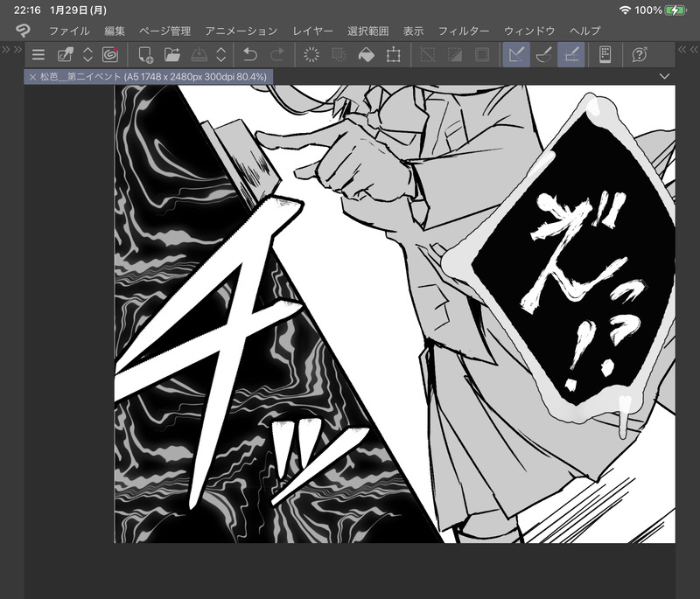The image size is (700, 599).
Task: Toggle Snap to Ruler
Action: (516, 55)
